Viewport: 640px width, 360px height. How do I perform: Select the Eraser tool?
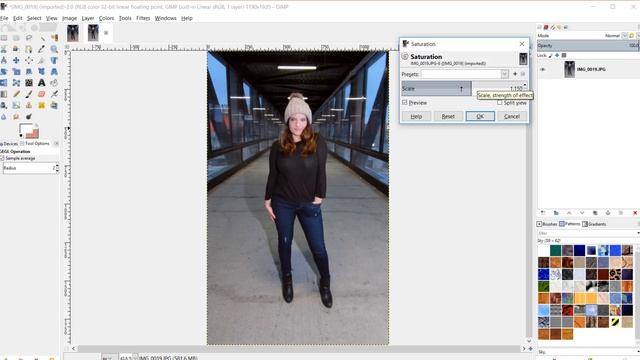click(42, 94)
